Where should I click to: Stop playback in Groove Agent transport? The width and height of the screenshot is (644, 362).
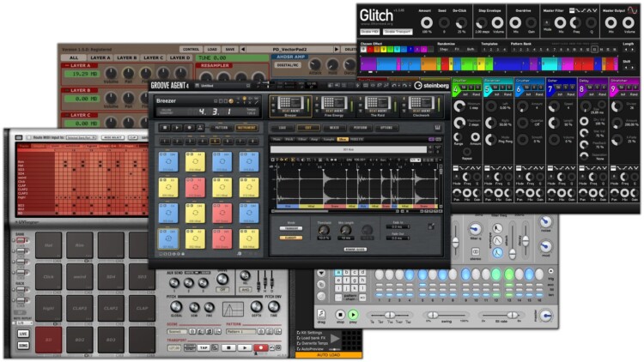pyautogui.click(x=165, y=128)
